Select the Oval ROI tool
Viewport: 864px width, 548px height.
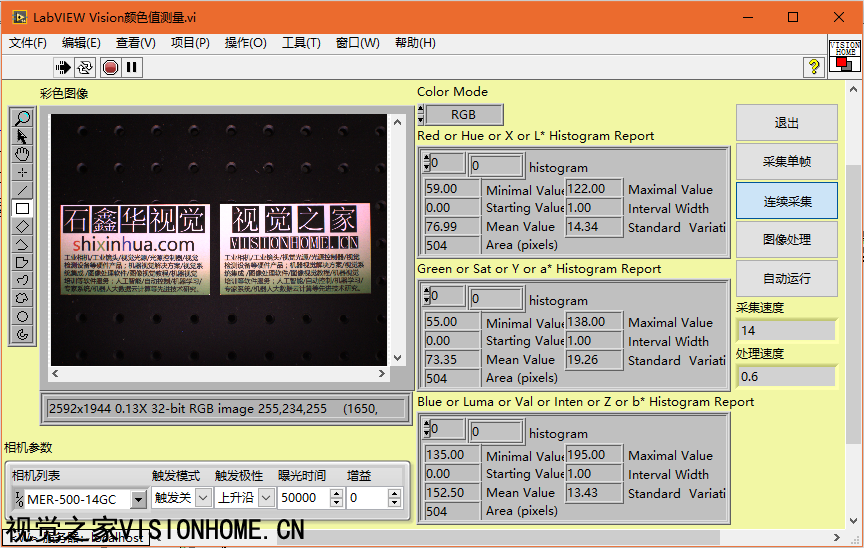(23, 316)
